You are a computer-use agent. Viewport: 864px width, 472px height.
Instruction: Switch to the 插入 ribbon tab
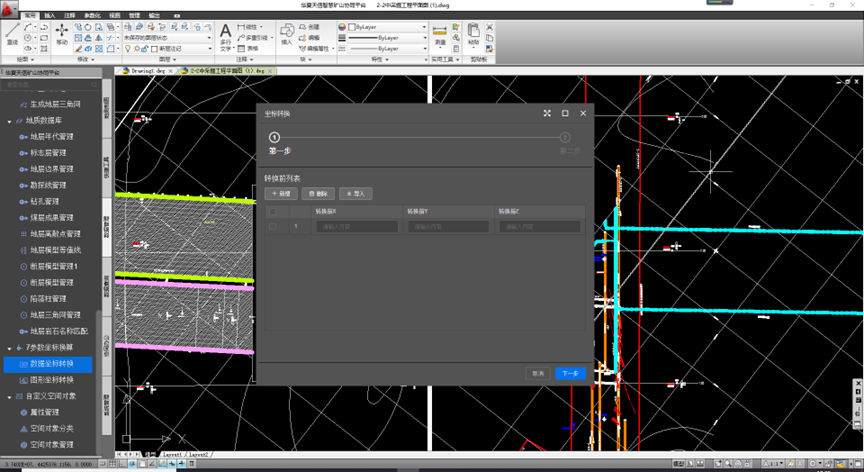tap(50, 15)
